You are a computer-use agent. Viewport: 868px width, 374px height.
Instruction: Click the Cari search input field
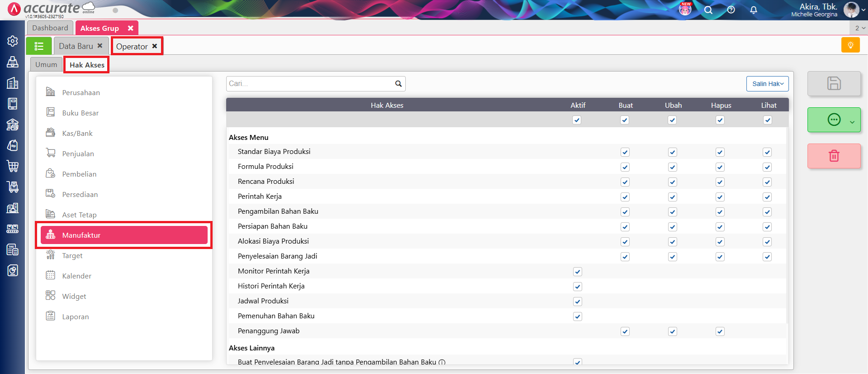click(x=310, y=84)
